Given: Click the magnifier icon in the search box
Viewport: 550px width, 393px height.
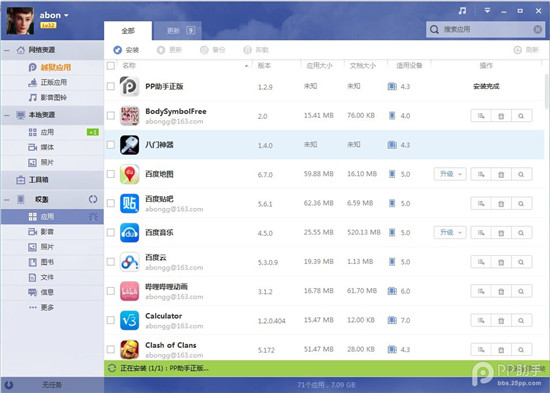Looking at the screenshot, I should 434,29.
